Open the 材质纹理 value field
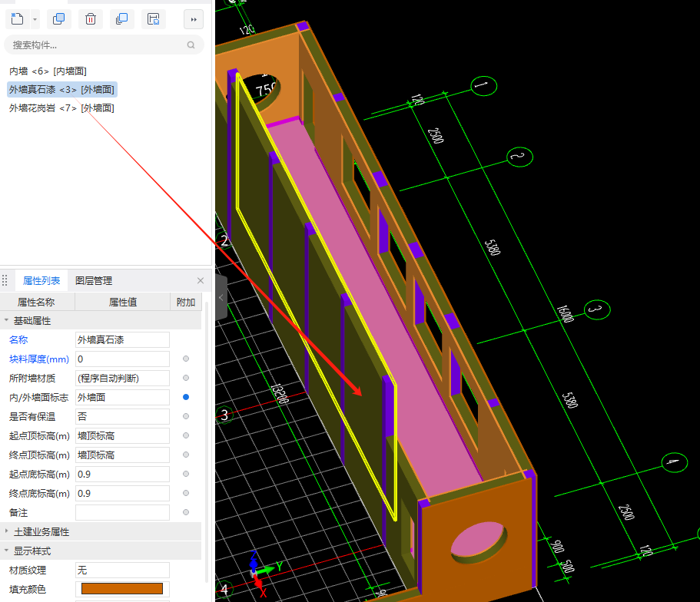Viewport: 700px width, 602px height. [x=122, y=571]
